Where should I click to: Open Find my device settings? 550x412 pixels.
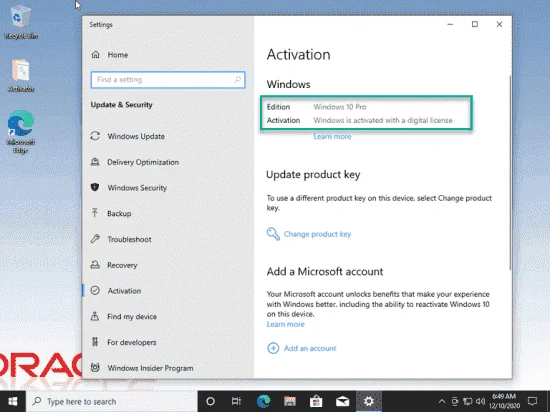124,317
